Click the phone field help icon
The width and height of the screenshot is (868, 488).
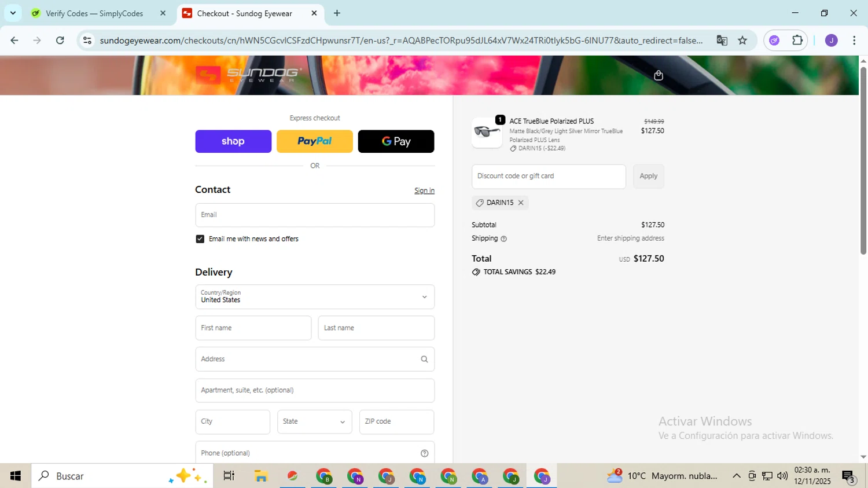click(424, 453)
